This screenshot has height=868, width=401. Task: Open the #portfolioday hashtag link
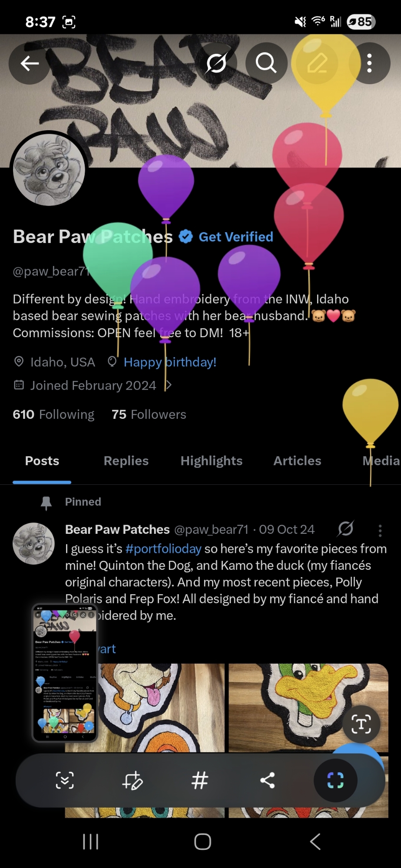pyautogui.click(x=163, y=549)
